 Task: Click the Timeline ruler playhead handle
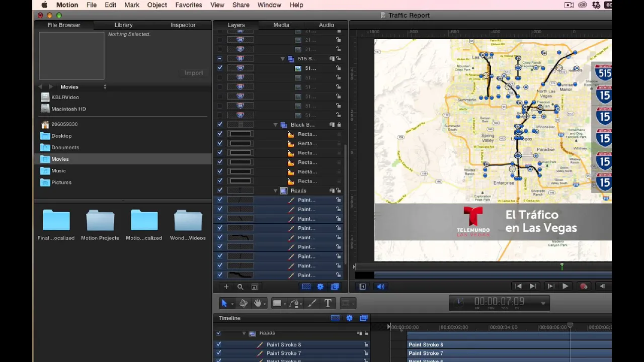[x=570, y=326]
